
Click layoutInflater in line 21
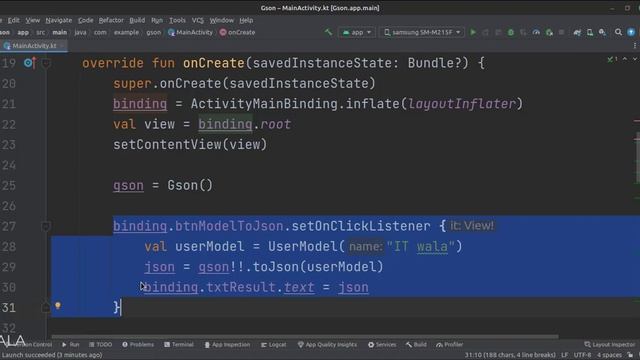pyautogui.click(x=462, y=104)
